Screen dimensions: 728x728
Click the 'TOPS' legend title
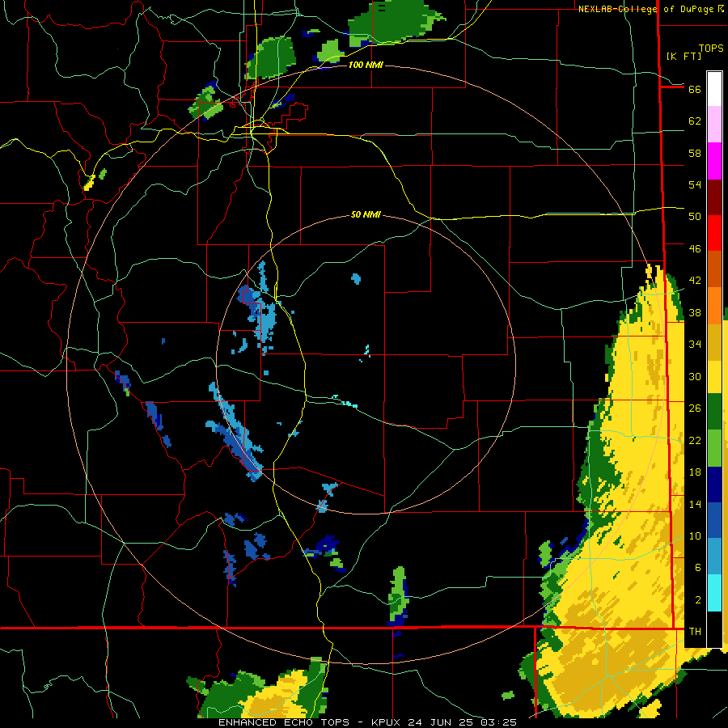coord(711,48)
